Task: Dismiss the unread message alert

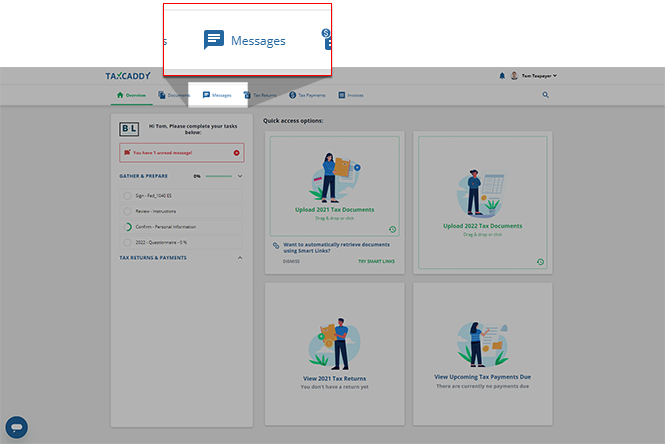Action: point(237,153)
